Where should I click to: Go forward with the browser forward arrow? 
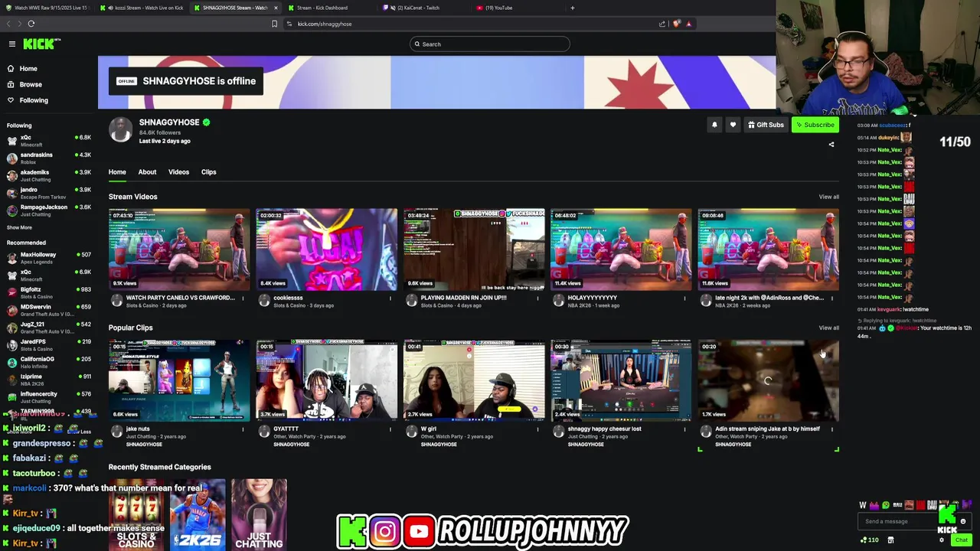(x=19, y=24)
